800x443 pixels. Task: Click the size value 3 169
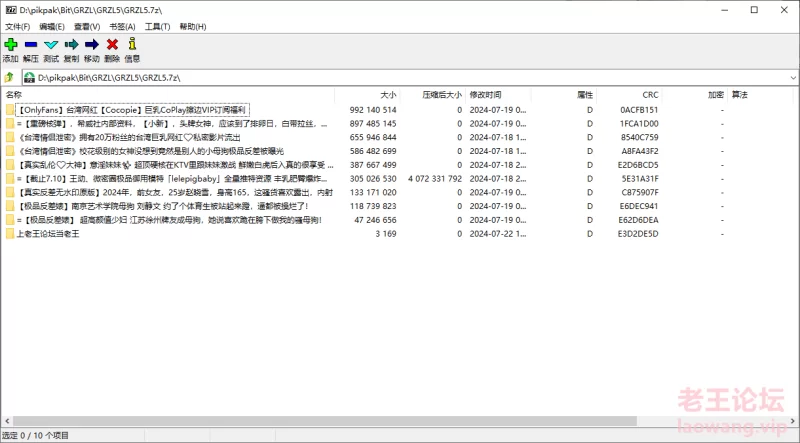(x=386, y=234)
